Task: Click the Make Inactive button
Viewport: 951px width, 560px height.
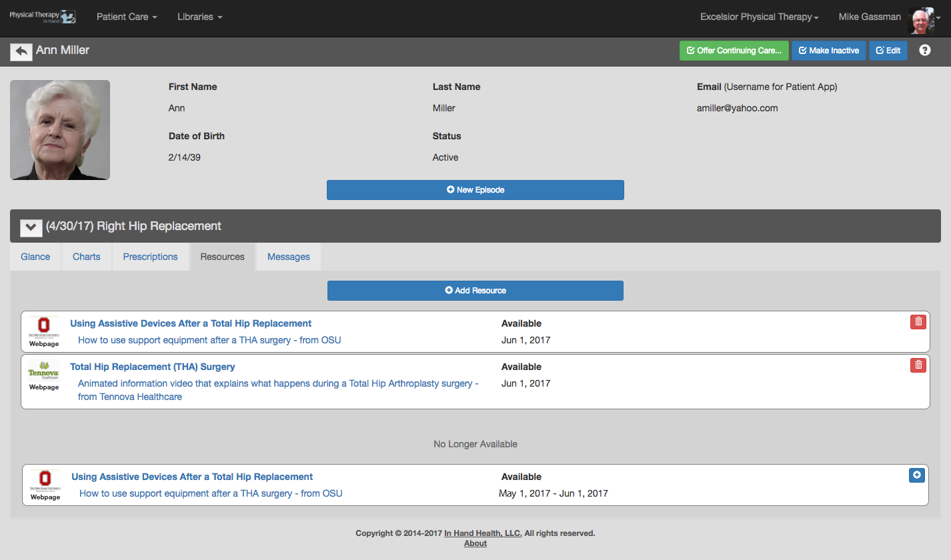Action: 829,51
